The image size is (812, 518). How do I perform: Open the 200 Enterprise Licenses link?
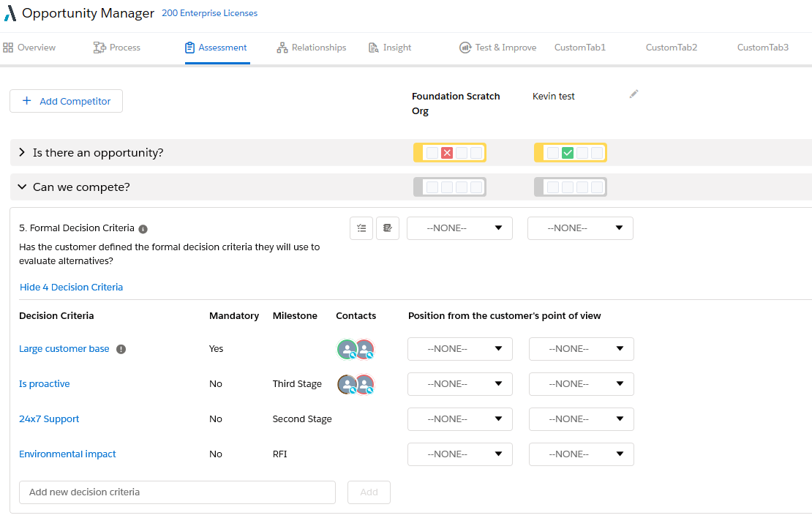tap(210, 13)
